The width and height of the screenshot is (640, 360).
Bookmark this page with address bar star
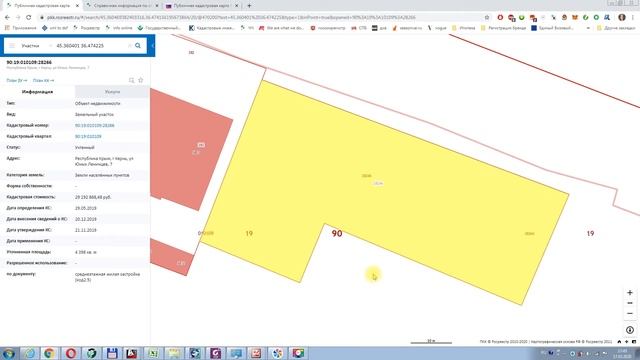pyautogui.click(x=487, y=18)
